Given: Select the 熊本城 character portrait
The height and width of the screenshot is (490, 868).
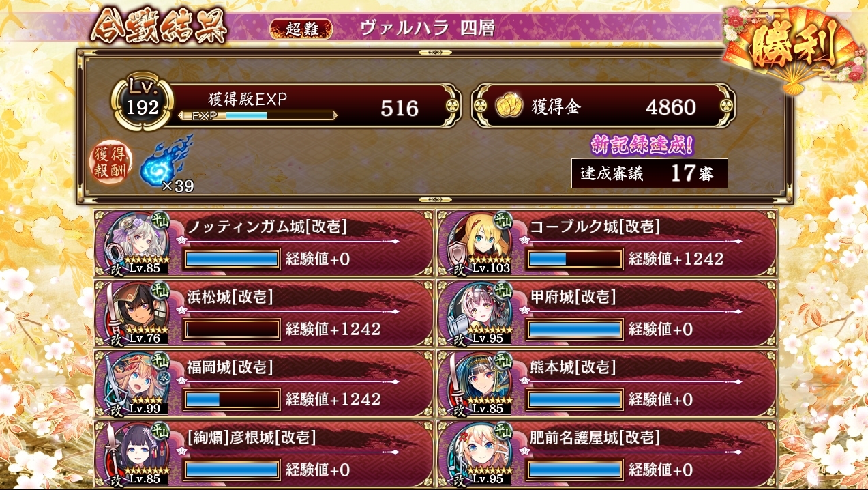Looking at the screenshot, I should [479, 382].
